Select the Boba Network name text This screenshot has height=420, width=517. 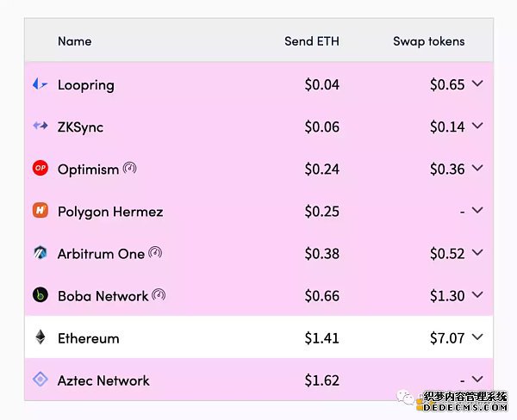point(103,296)
